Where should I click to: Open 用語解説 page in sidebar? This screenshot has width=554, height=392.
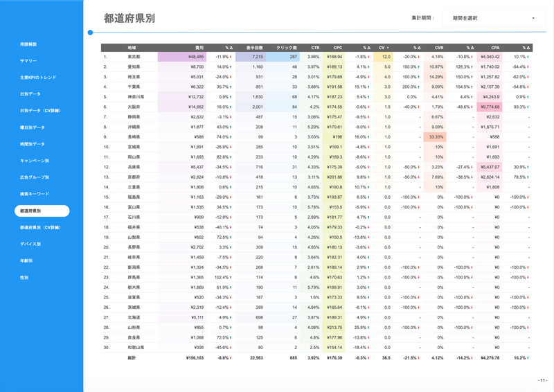pos(28,44)
